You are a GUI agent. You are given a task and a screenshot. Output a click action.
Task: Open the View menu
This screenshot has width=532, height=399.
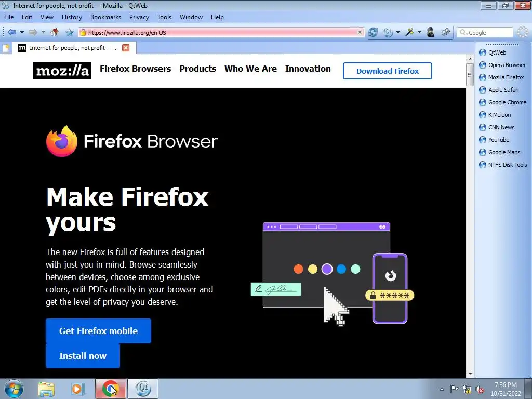click(47, 17)
